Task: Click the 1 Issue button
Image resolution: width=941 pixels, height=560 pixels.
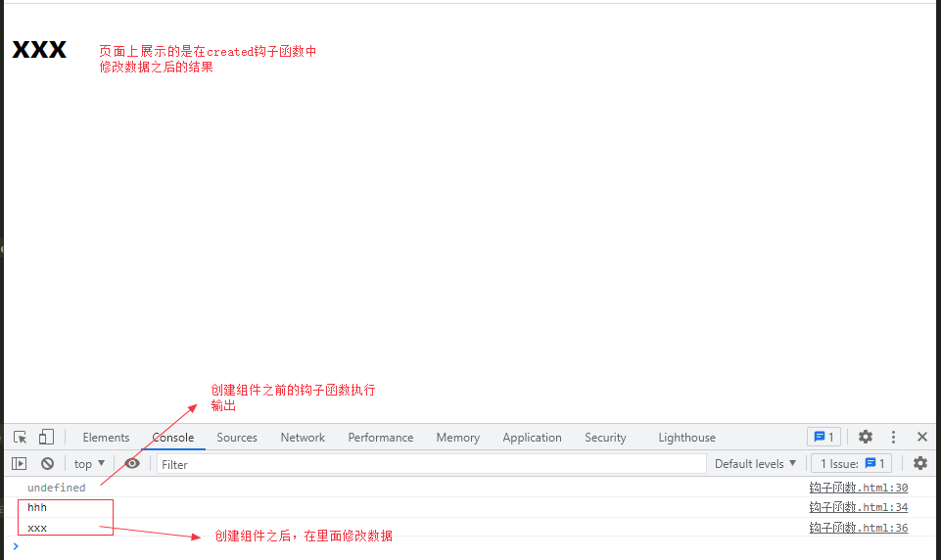Action: (x=852, y=464)
